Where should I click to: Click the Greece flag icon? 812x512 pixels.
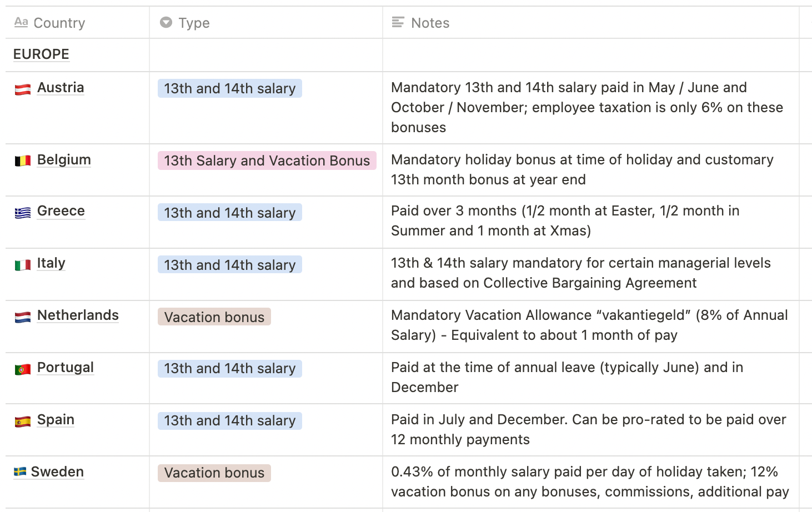tap(22, 212)
